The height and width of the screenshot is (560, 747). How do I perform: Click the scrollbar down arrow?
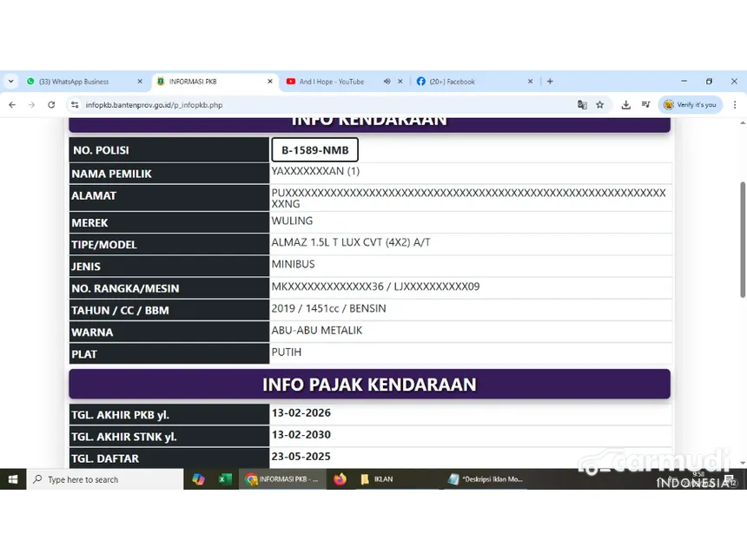coord(743,463)
